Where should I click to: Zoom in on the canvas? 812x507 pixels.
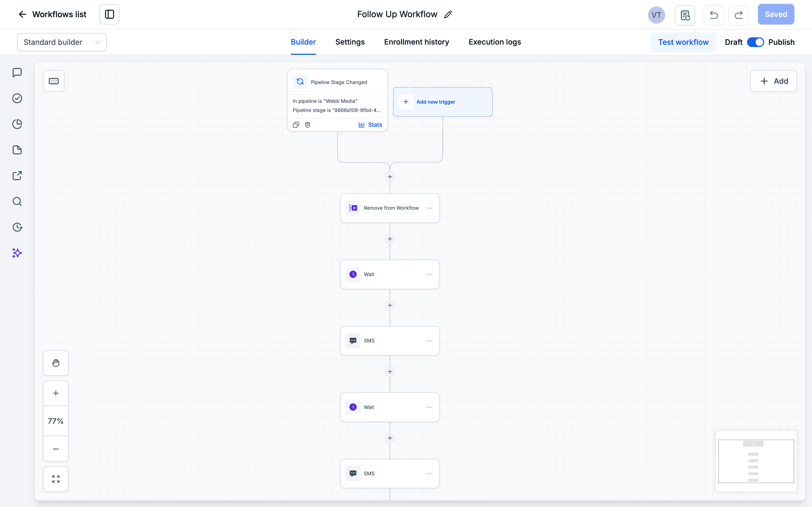pos(56,393)
